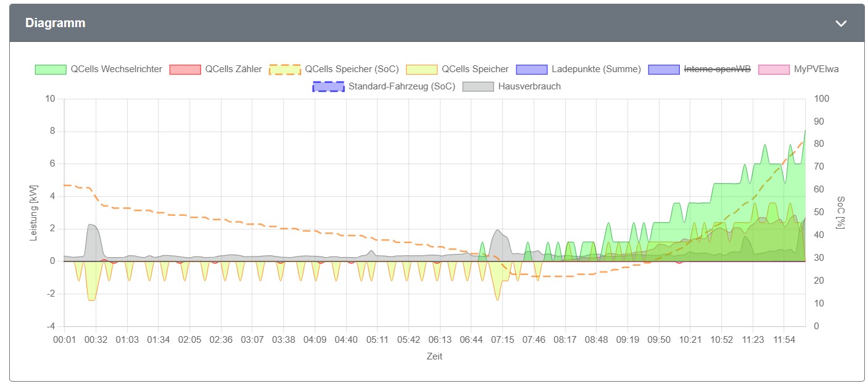This screenshot has height=386, width=868.
Task: Click yellow QCells Speicher legend swatch
Action: pos(421,69)
